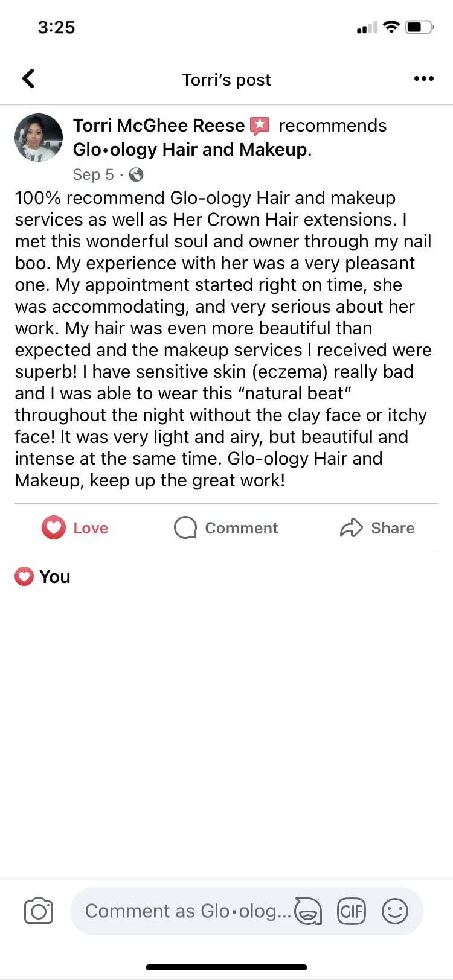The height and width of the screenshot is (980, 453).
Task: Open the sticker picker icon
Action: (x=308, y=911)
